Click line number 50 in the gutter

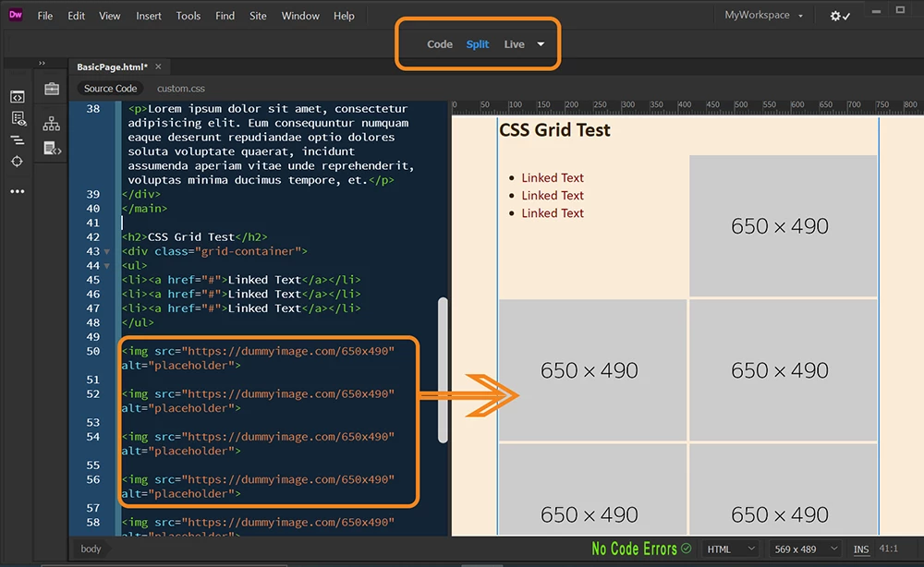click(93, 352)
